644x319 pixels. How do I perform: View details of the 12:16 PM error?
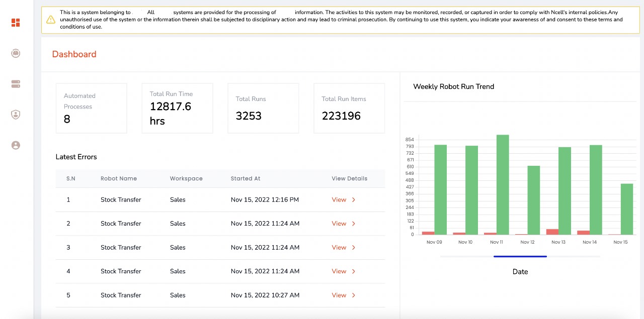pyautogui.click(x=339, y=200)
